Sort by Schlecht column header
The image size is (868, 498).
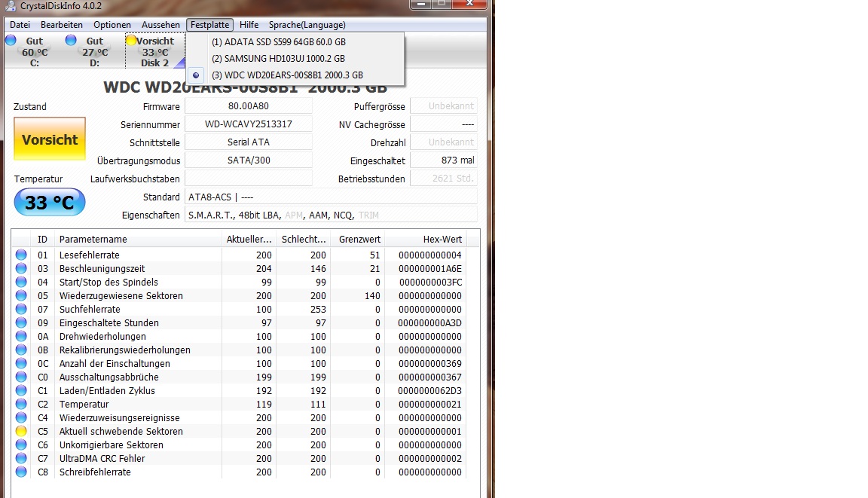(304, 239)
